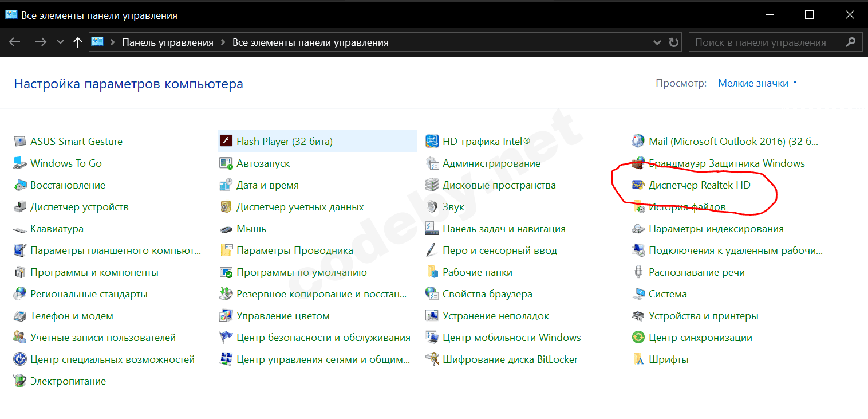868x419 pixels.
Task: Click the Электропитание battery icon
Action: 20,381
